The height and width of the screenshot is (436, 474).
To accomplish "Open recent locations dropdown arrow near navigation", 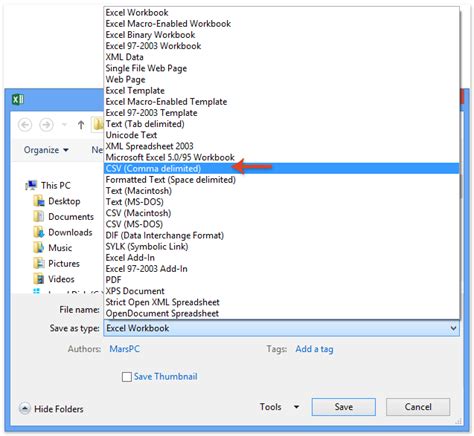I will tap(64, 125).
